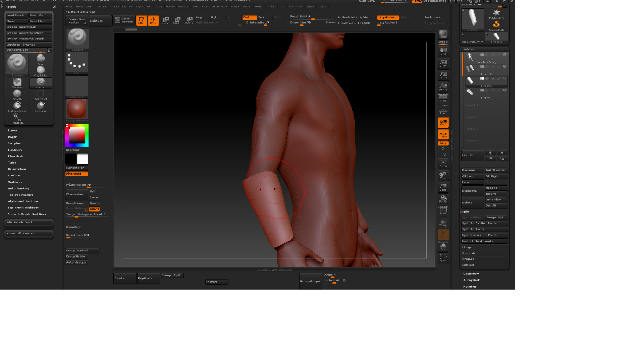Click the Split To Parts button
644x362 pixels.
[473, 229]
